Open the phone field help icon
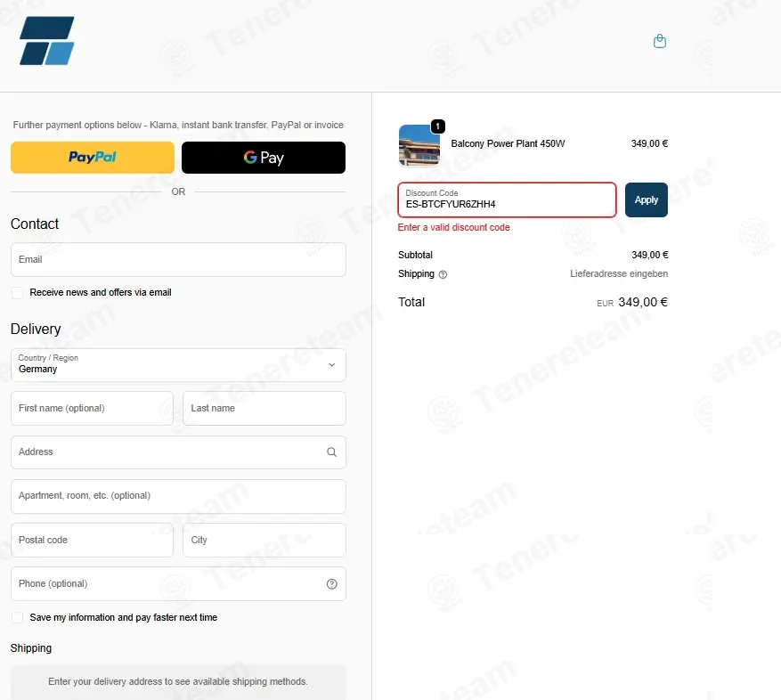 tap(332, 584)
